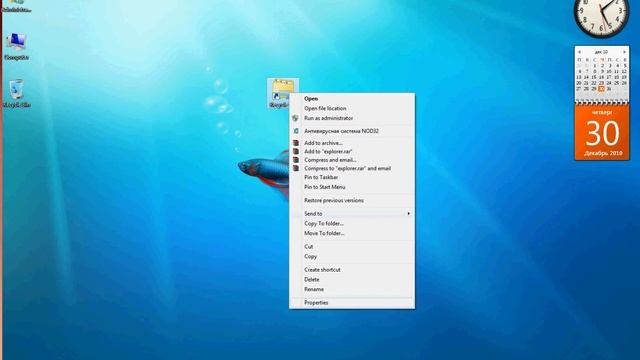
Task: Click the large orange 30 date panel
Action: click(602, 132)
